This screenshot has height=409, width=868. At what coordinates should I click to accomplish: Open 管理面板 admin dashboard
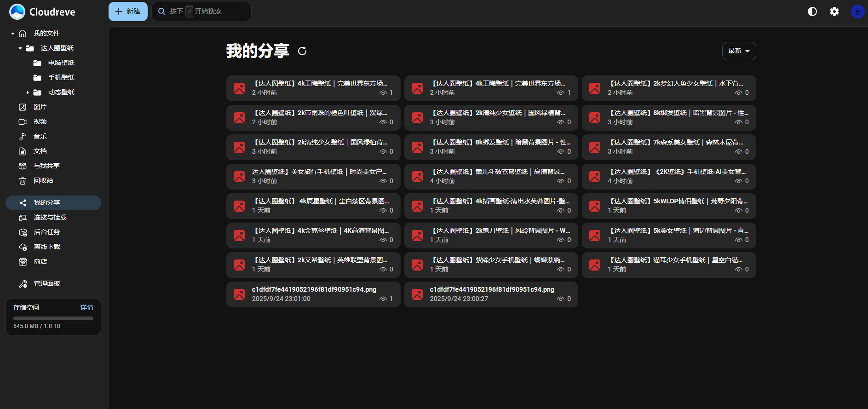coord(46,284)
